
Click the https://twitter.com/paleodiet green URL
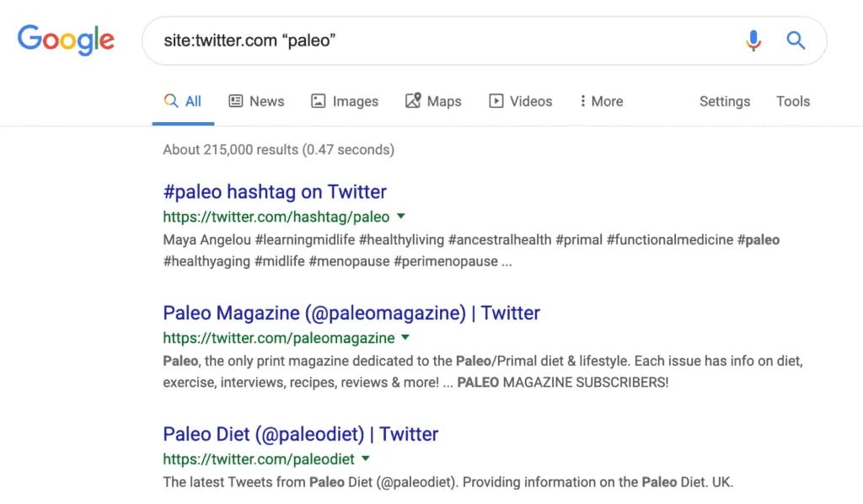click(x=259, y=458)
